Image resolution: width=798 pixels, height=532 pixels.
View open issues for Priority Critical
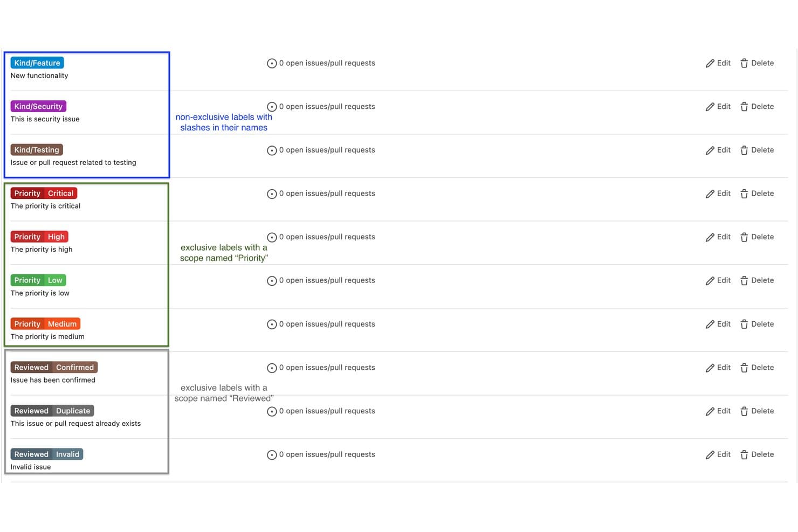coord(321,194)
